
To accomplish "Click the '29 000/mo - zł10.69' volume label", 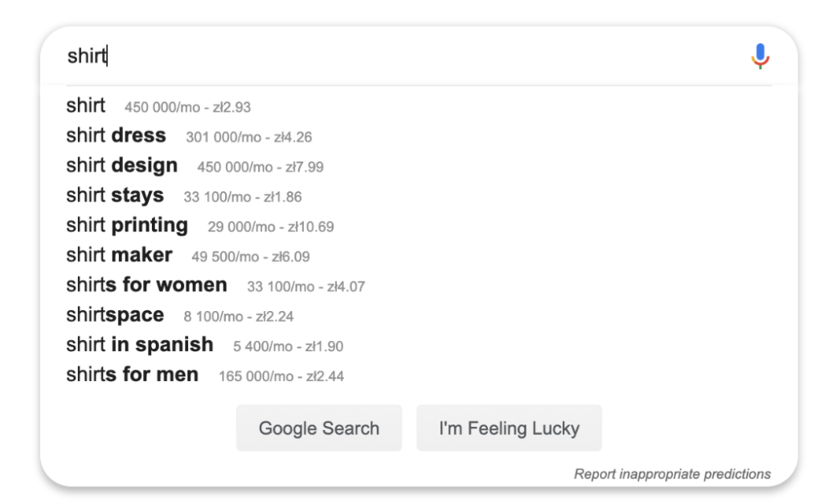I will [x=271, y=227].
